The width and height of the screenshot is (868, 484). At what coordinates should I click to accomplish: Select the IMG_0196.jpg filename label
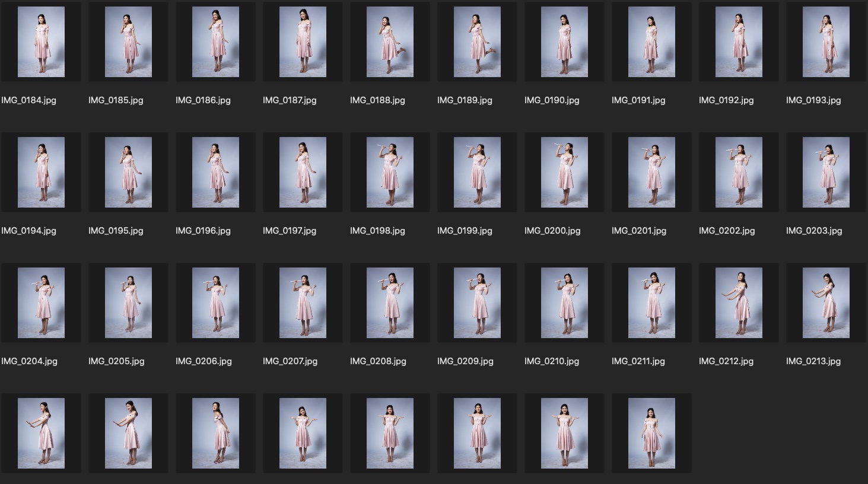(x=203, y=231)
